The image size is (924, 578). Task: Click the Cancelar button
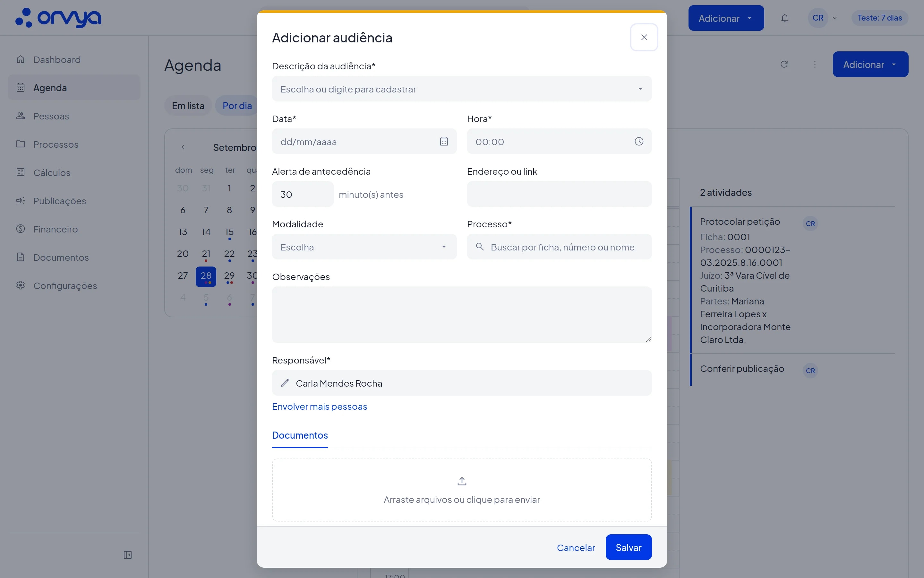[x=576, y=548]
